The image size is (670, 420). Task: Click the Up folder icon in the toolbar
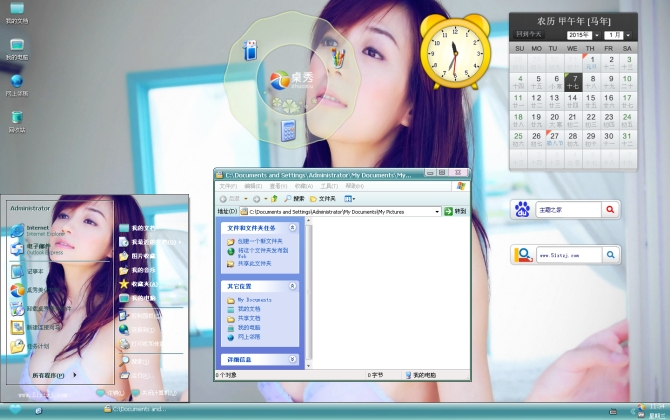coord(274,199)
